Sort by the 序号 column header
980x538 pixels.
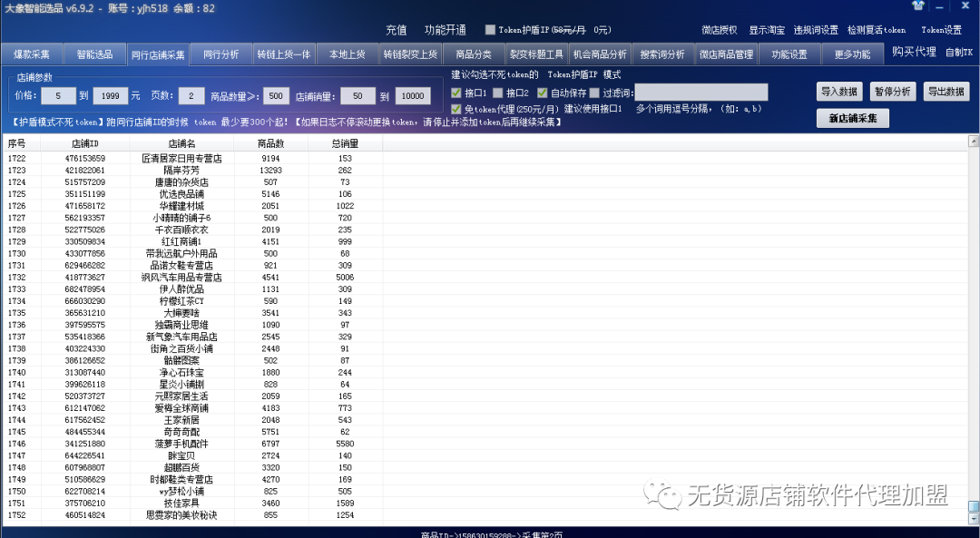click(x=21, y=143)
